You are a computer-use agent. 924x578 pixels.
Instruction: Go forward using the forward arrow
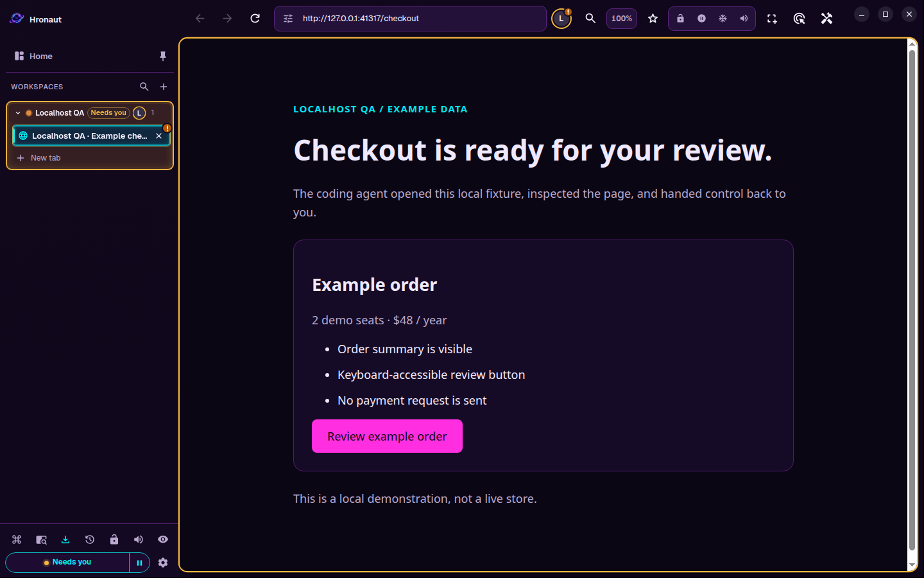coord(227,19)
